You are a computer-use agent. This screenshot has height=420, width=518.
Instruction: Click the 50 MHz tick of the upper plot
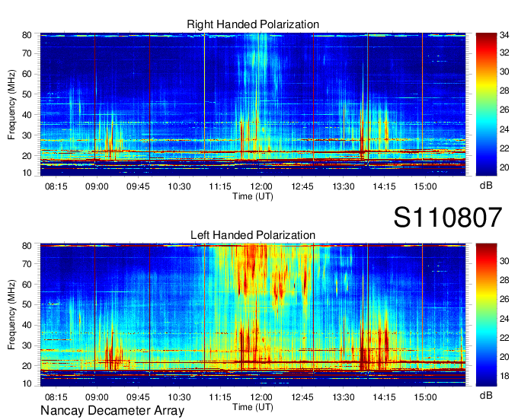coord(27,94)
